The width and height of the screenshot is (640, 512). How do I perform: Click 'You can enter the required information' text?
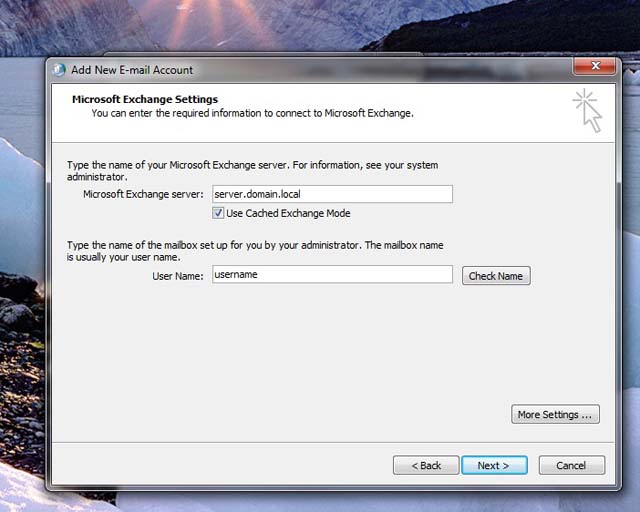[x=253, y=113]
